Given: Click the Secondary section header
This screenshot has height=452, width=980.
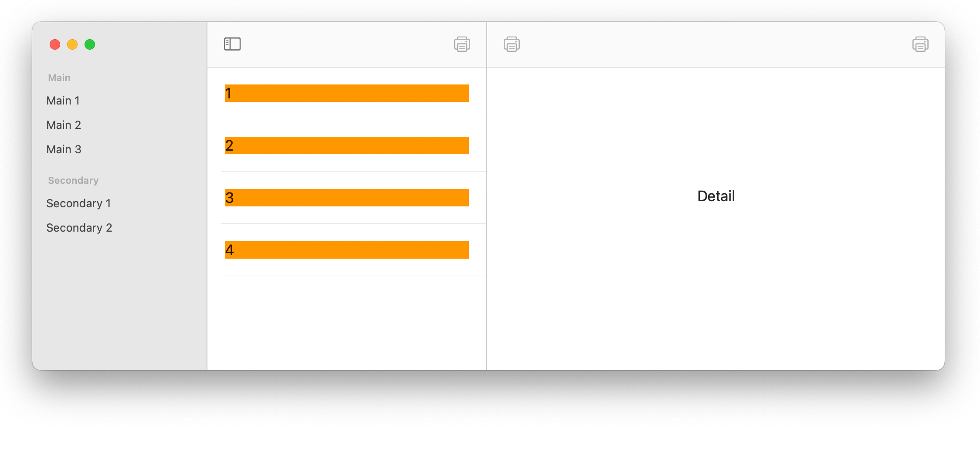Looking at the screenshot, I should [73, 180].
